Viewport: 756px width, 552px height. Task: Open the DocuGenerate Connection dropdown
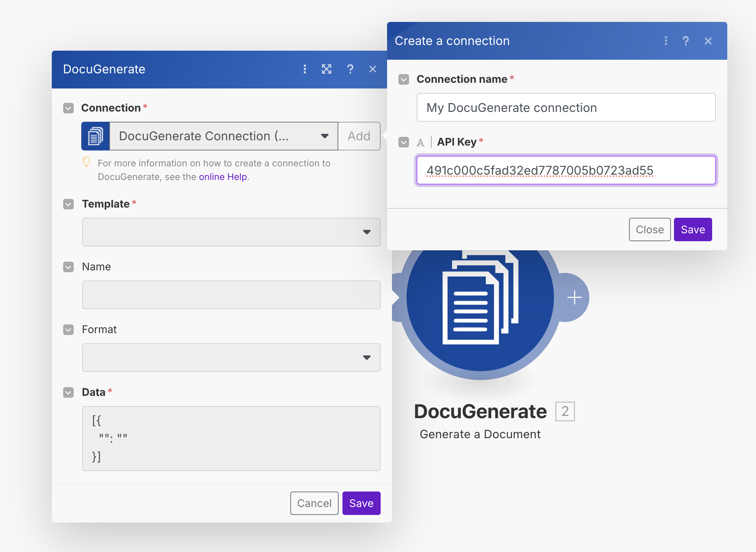pyautogui.click(x=224, y=136)
